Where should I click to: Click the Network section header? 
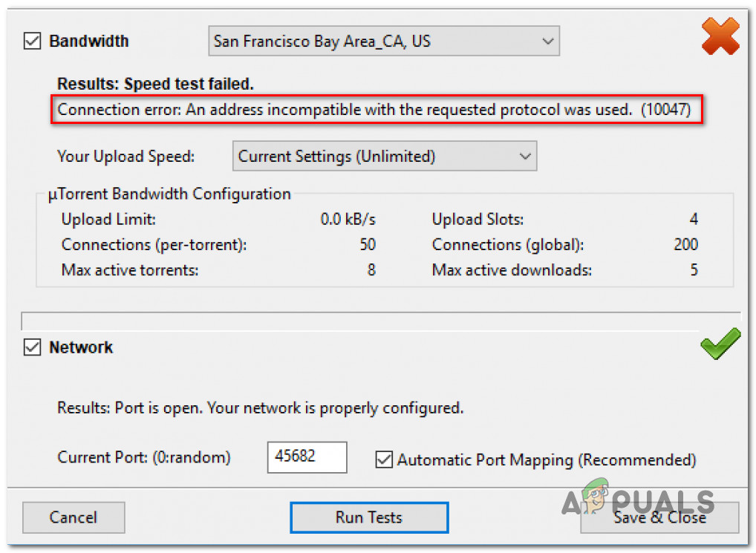point(81,347)
